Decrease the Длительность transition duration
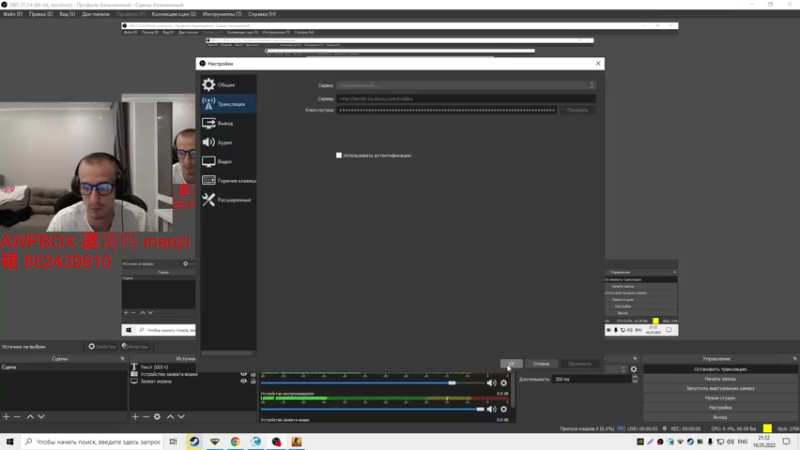The image size is (800, 450). 635,381
